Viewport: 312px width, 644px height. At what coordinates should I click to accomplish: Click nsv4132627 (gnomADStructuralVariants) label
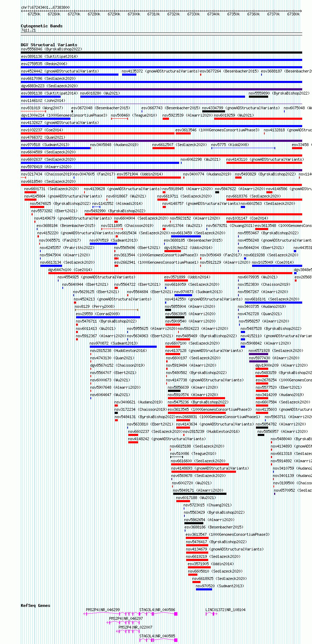point(60,123)
